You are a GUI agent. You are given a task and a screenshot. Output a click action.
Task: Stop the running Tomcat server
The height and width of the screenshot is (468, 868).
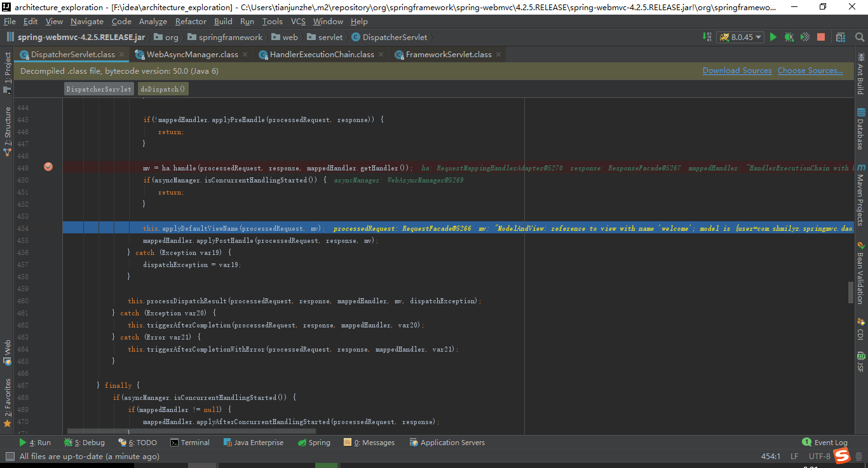click(x=821, y=37)
